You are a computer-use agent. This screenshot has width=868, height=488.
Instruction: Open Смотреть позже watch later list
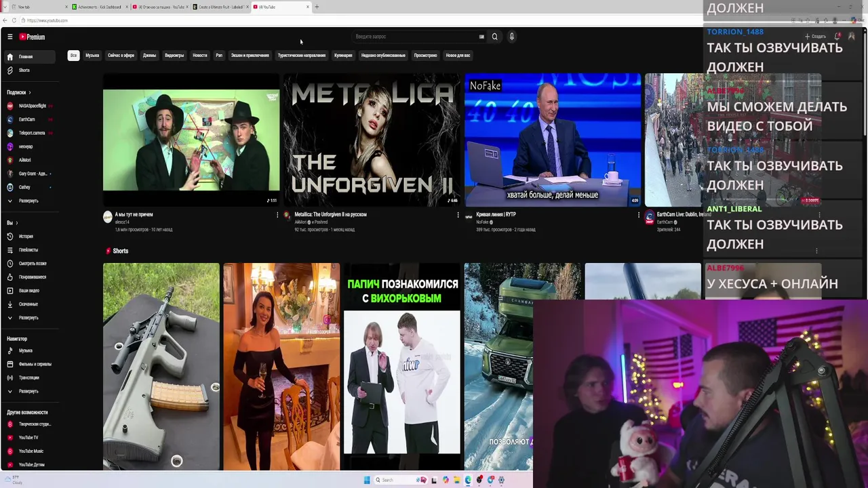click(29, 264)
